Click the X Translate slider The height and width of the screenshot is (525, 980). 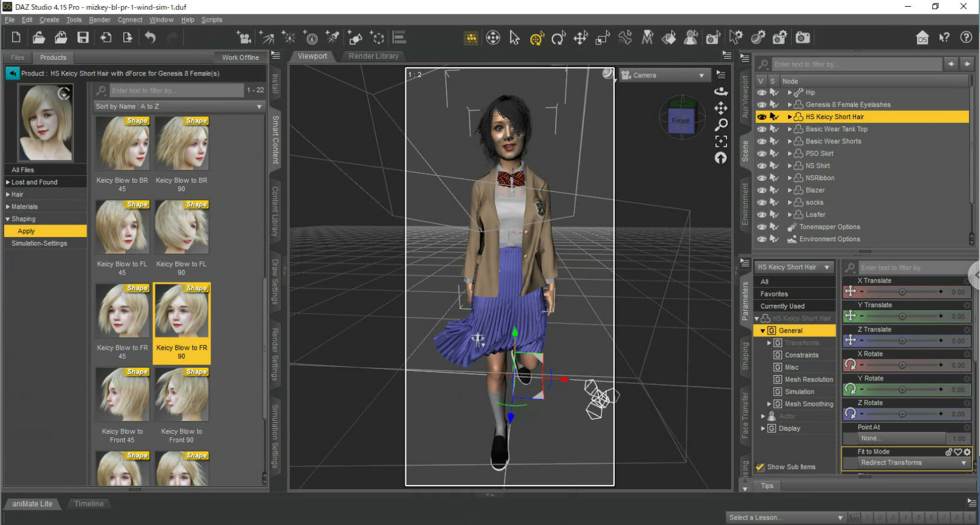901,292
